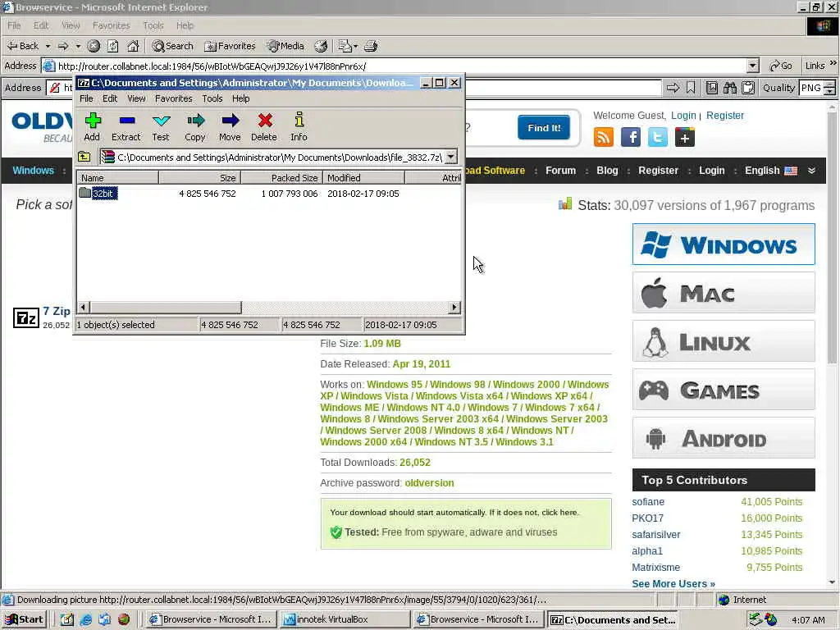
Task: Open IE Media pane
Action: [x=285, y=46]
